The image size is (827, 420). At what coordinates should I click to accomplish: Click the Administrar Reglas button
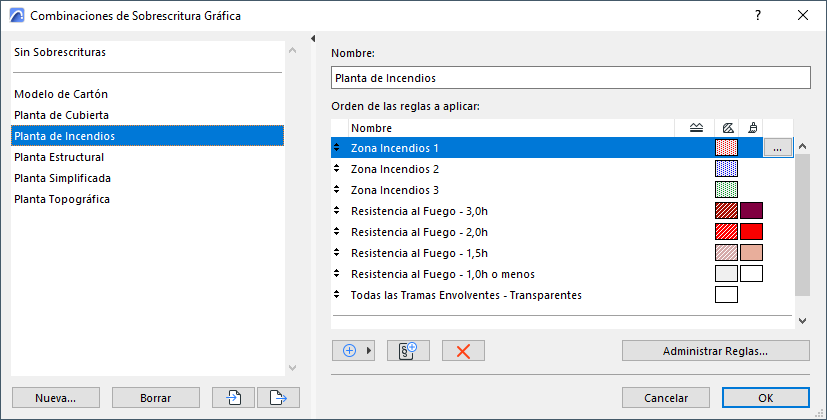715,351
